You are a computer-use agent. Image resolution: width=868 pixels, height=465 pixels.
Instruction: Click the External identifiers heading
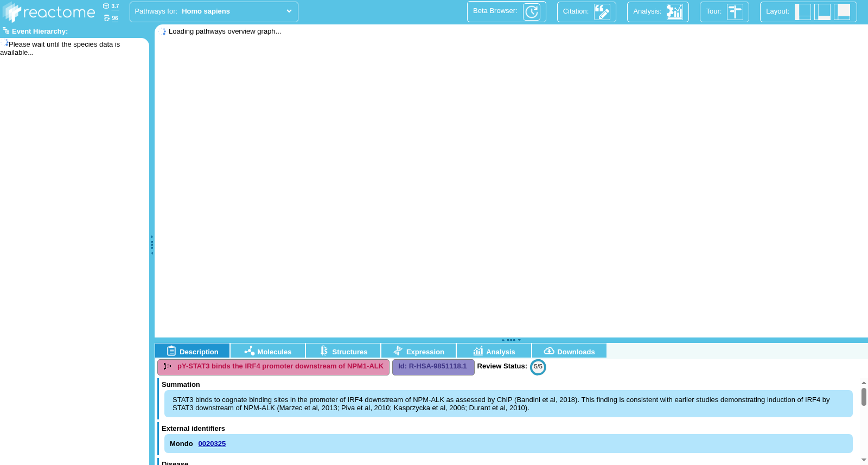(x=193, y=429)
